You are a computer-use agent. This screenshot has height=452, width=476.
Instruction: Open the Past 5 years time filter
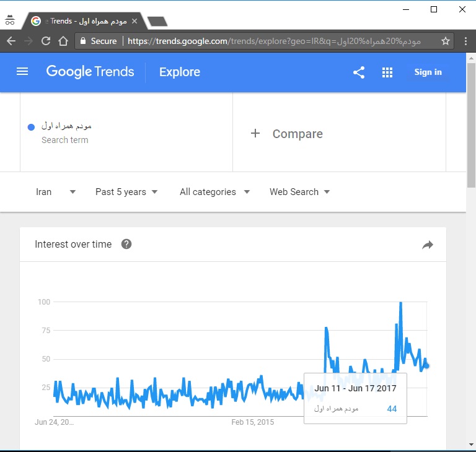[126, 192]
